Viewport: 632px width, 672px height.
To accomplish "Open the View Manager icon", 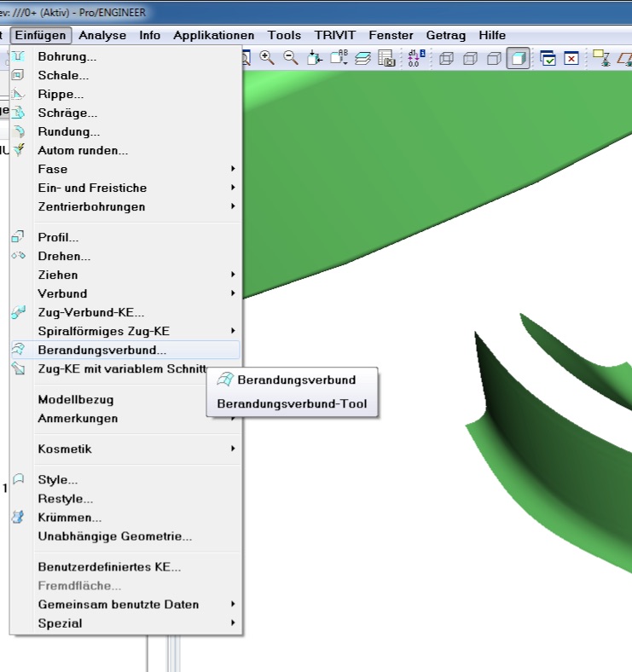I will [386, 58].
